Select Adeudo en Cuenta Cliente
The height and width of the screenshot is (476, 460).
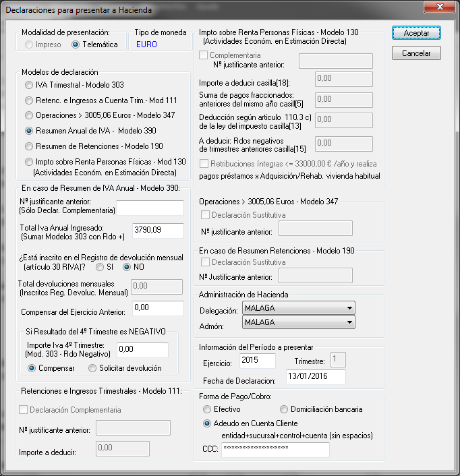[x=250, y=423]
